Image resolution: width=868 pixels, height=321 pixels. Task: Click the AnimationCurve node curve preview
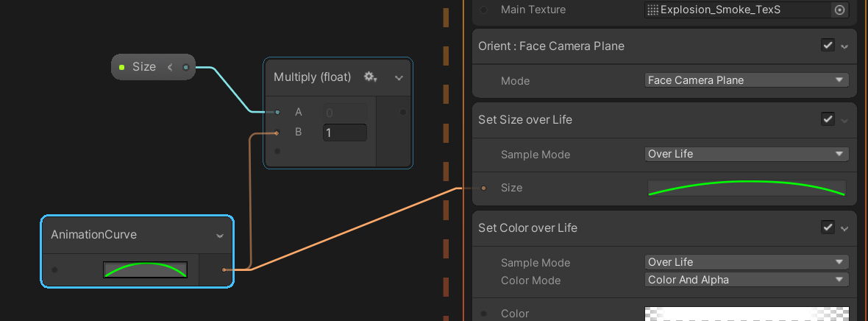click(x=146, y=269)
